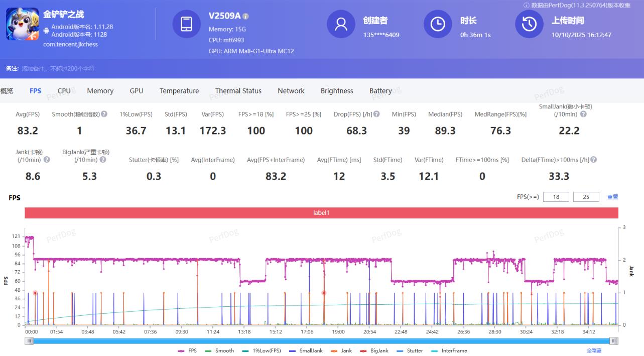Open the Temperature tab

click(x=179, y=91)
